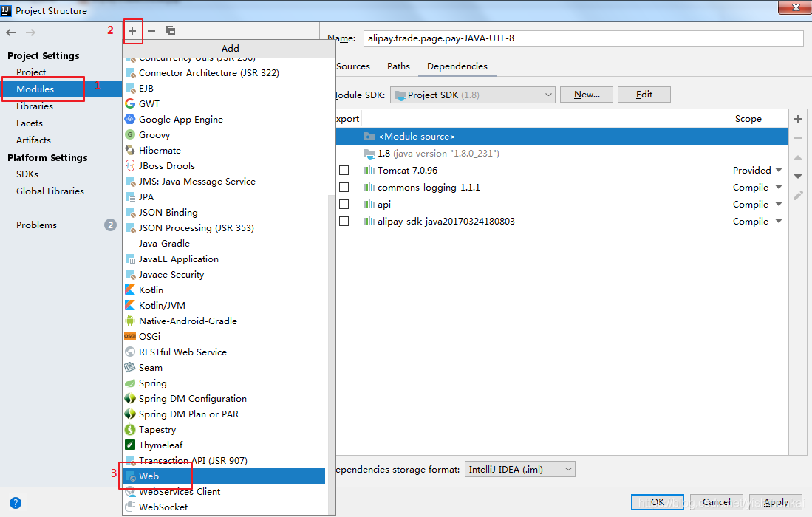Tick export checkbox for alipay-sdk-java20170324180803

[x=344, y=222]
